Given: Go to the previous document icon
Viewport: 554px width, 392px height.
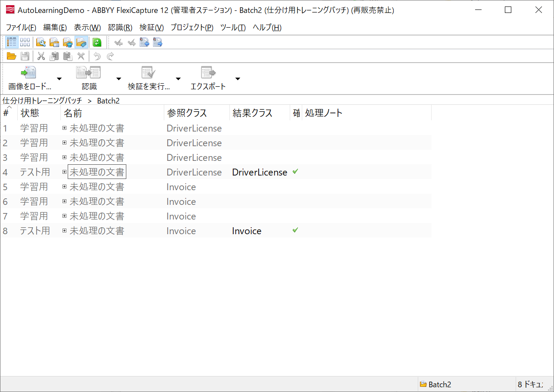Looking at the screenshot, I should pos(144,42).
